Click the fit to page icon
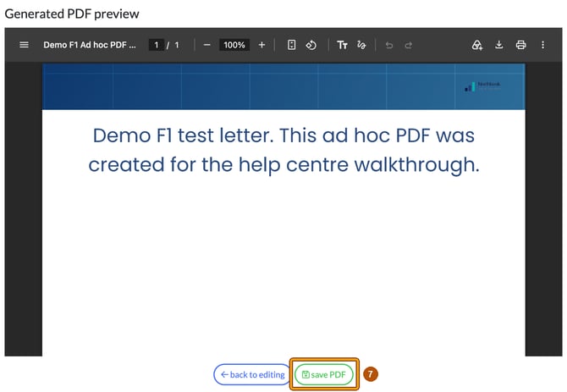The image size is (567, 392). tap(291, 45)
